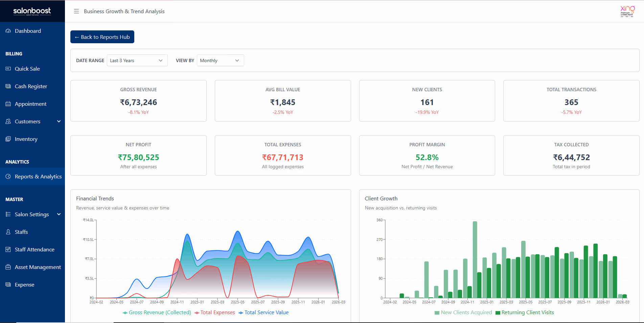Viewport: 644px width, 323px height.
Task: Click the Staffs person icon
Action: coord(8,232)
